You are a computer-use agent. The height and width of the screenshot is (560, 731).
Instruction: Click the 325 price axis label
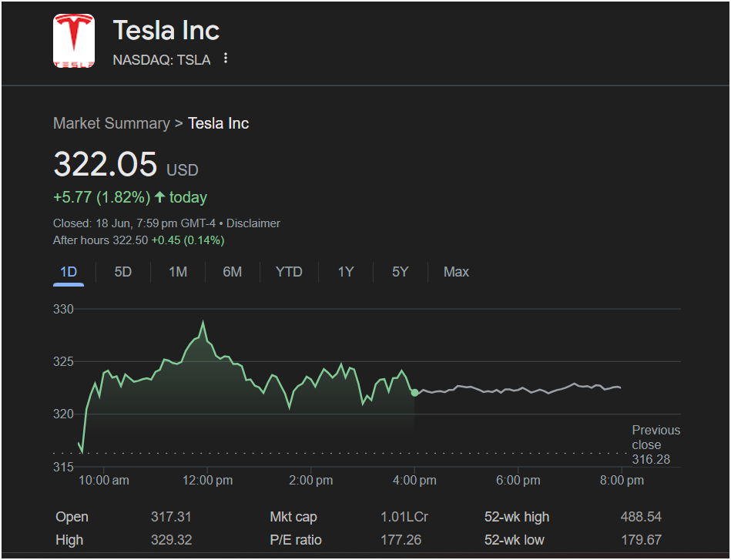pyautogui.click(x=63, y=361)
